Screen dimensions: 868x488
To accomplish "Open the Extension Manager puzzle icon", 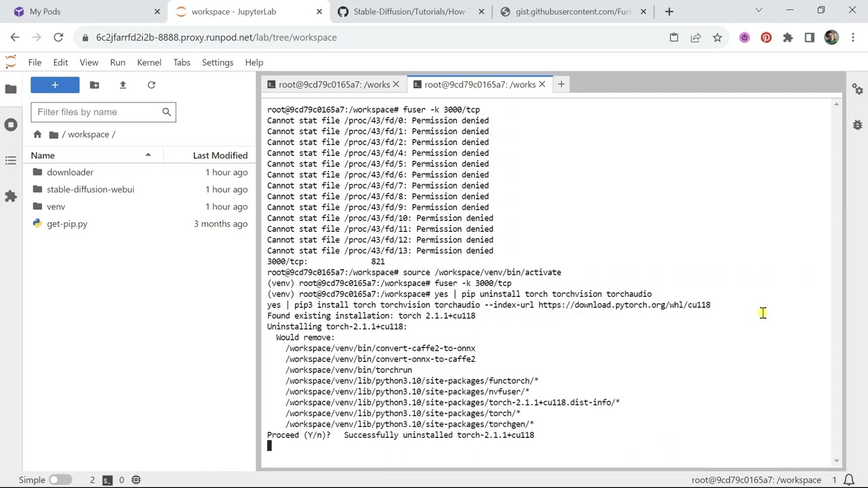I will pyautogui.click(x=11, y=196).
